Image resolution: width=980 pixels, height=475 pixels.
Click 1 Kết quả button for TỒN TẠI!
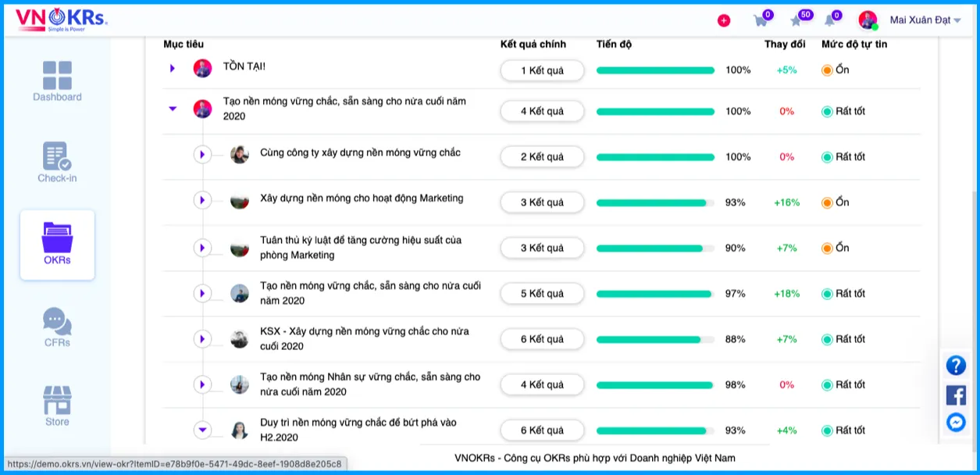click(542, 70)
